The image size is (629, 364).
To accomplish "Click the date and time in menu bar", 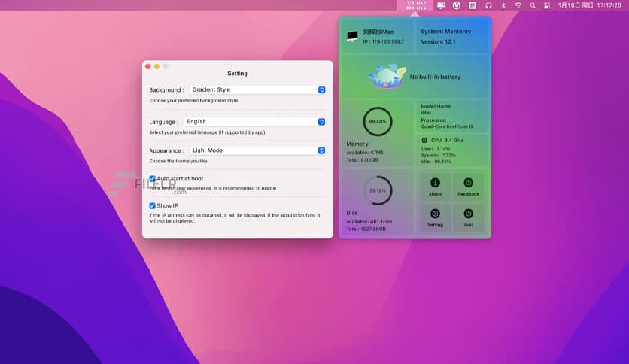I will [588, 5].
